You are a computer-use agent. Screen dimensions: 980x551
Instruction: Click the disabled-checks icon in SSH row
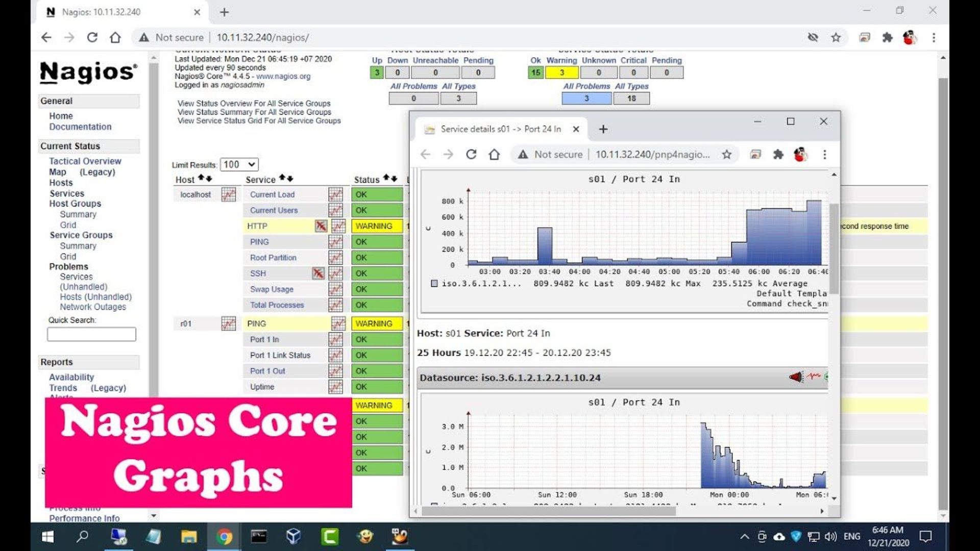point(318,273)
